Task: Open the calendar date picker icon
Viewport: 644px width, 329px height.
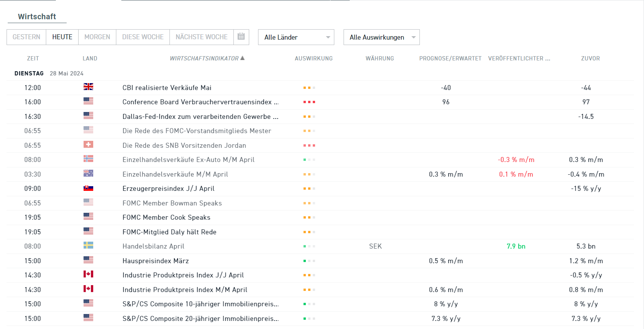Action: [x=241, y=37]
